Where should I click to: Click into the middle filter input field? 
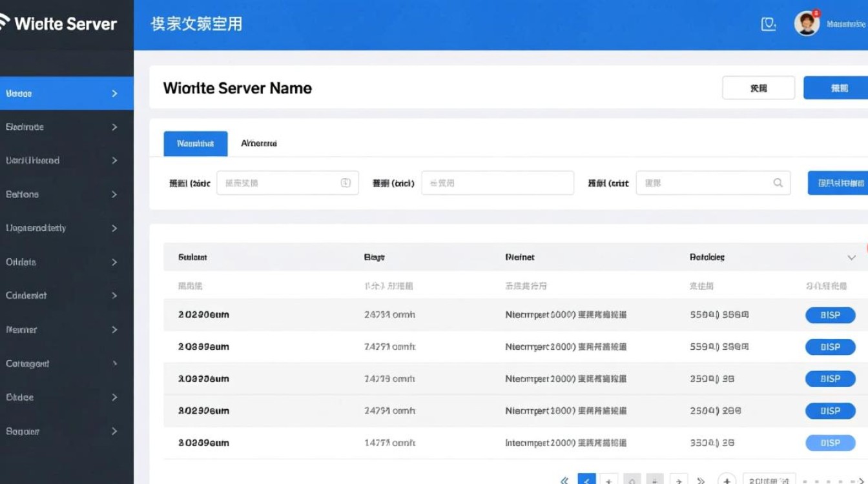tap(497, 183)
